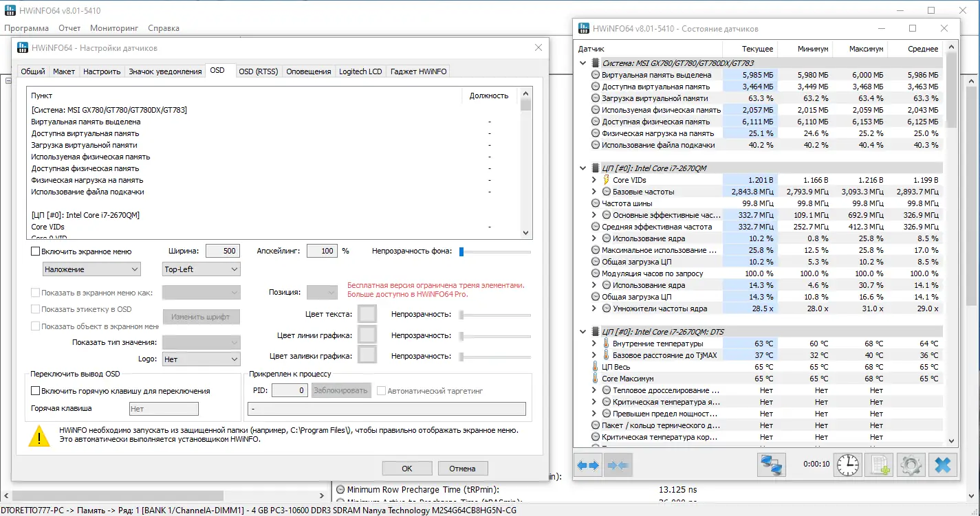Open sensor settings via the gear icon
Viewport: 980px width, 516px height.
tap(911, 465)
